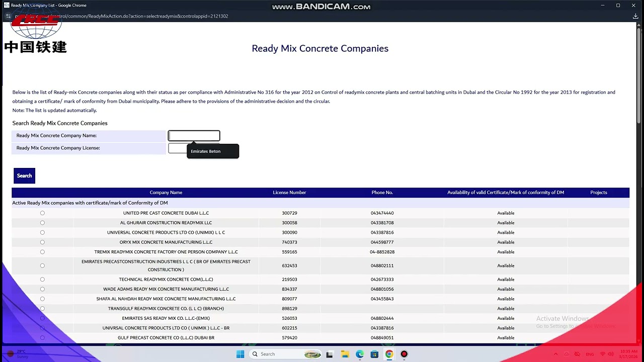Click company name TRANSGULF READYMIX CONCRETE CO.
The height and width of the screenshot is (362, 644).
pyautogui.click(x=166, y=309)
